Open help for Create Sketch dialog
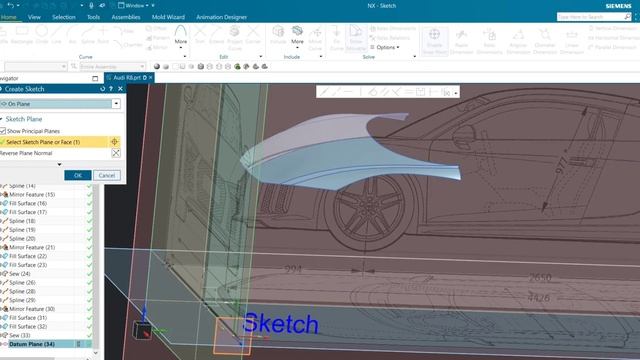 coord(111,89)
